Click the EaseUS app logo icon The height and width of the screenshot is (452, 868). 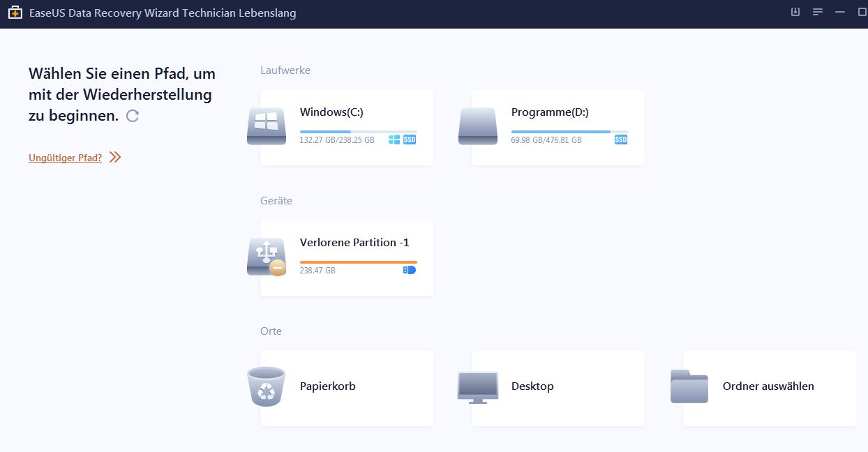tap(15, 13)
